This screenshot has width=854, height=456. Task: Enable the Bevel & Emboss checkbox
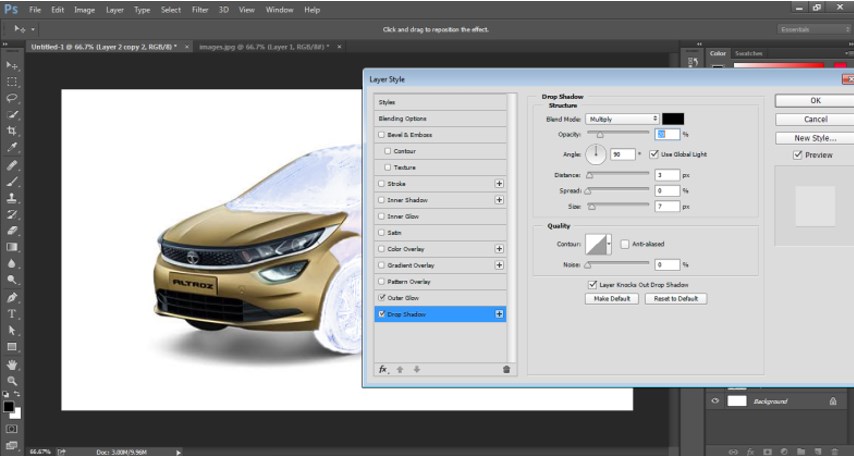(381, 135)
